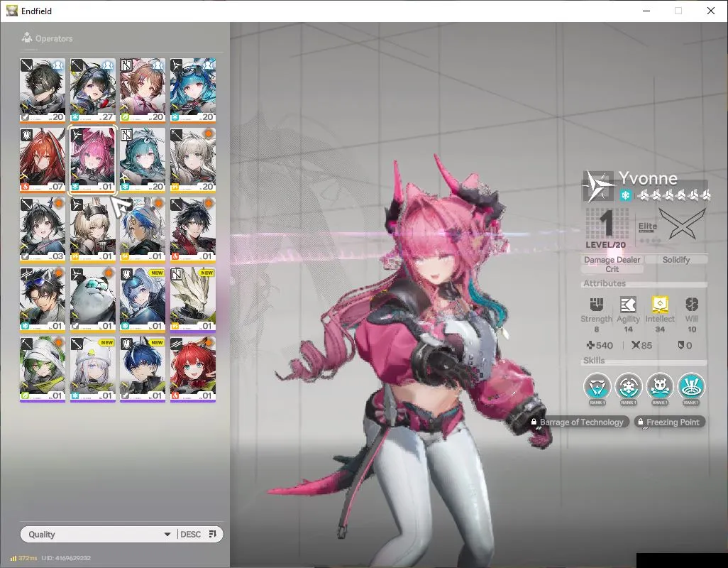Open the triangular arrow skill icon
This screenshot has height=568, width=728.
point(597,386)
